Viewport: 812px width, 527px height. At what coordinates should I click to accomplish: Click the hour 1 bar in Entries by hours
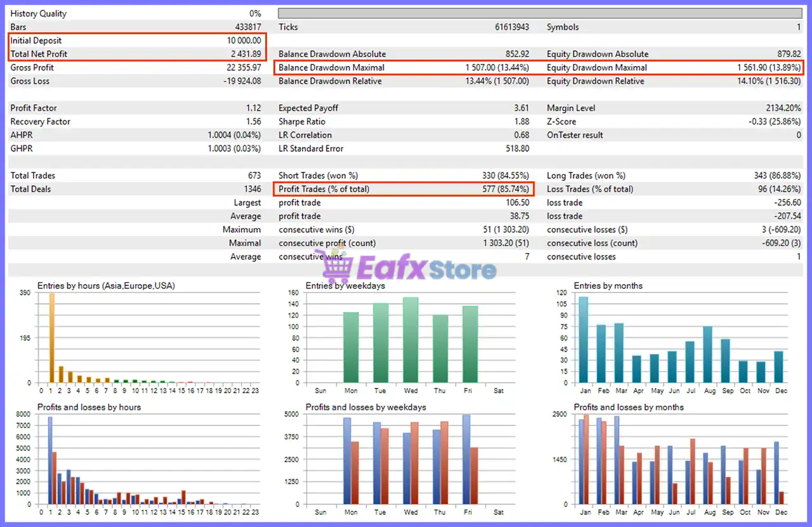(52, 338)
